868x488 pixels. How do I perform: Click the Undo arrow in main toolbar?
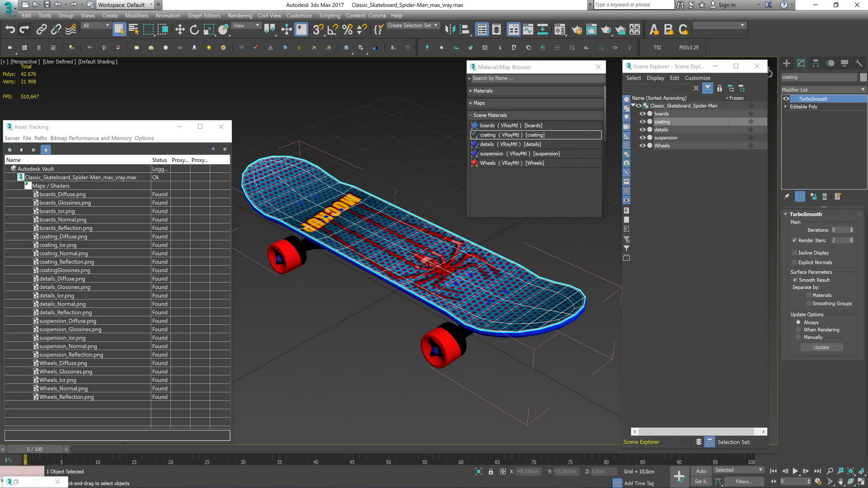[10, 30]
